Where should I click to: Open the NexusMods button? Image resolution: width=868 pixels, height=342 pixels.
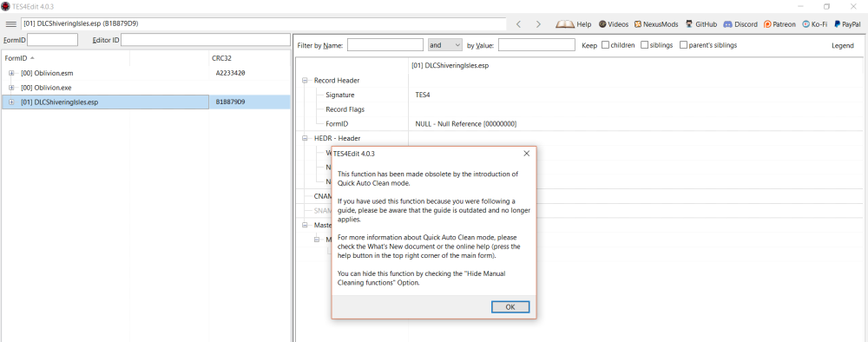(656, 24)
